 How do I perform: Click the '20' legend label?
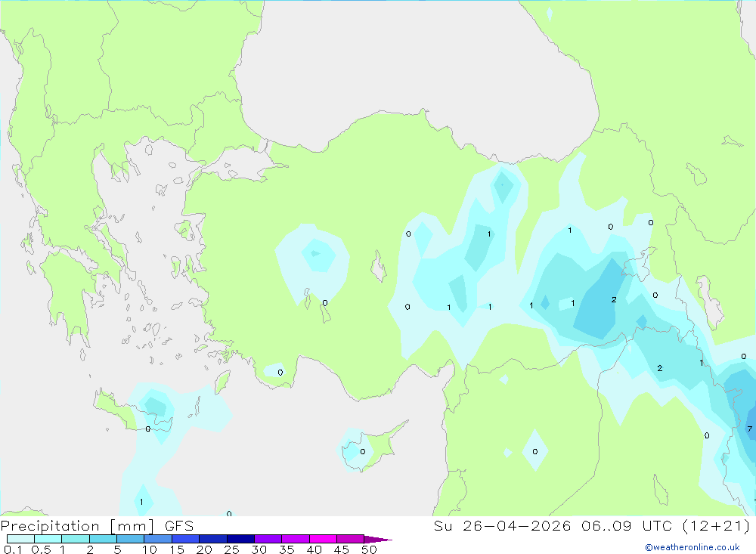(x=204, y=549)
